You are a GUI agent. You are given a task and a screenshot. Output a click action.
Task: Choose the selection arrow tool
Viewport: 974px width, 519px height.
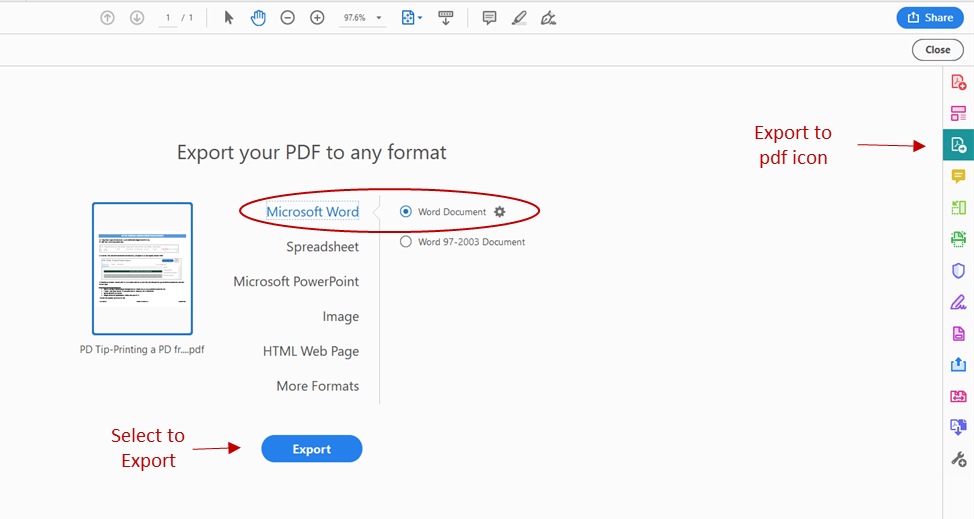(x=229, y=18)
